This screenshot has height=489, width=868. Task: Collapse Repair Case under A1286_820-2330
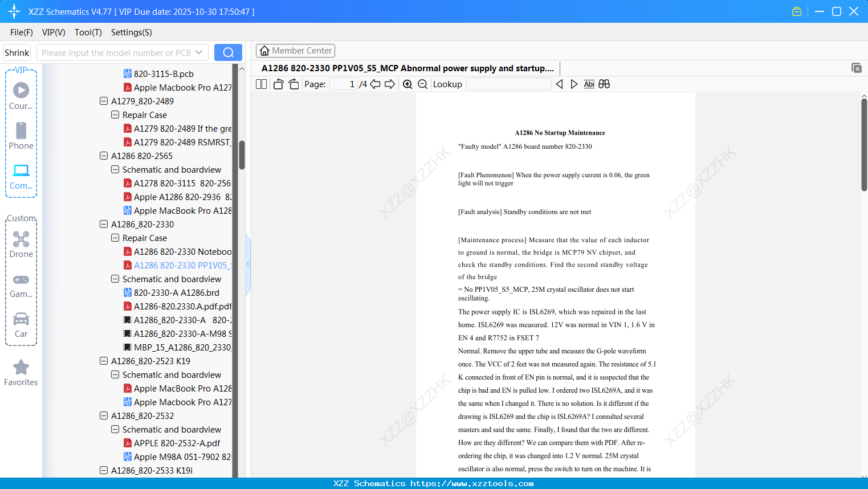coord(115,238)
